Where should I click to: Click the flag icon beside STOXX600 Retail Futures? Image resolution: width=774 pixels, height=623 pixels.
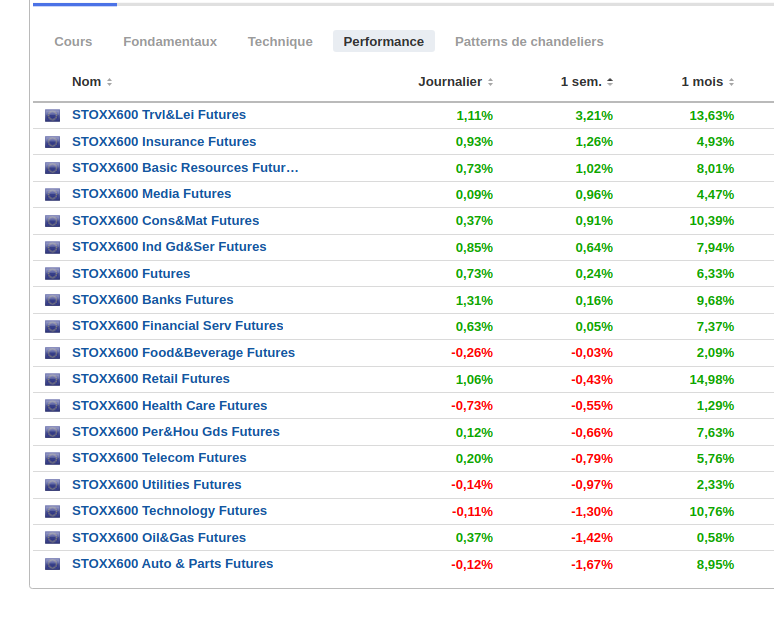point(52,379)
